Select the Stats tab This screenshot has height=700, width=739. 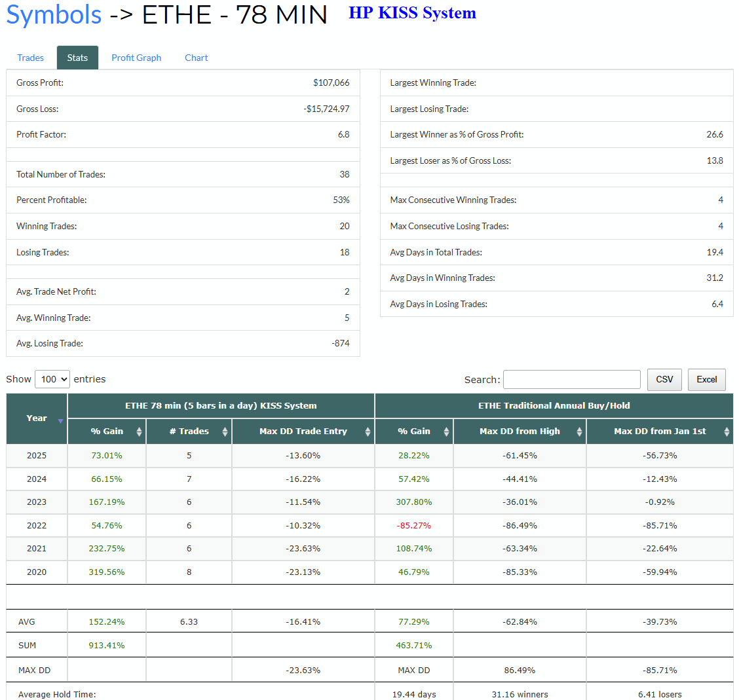click(77, 58)
